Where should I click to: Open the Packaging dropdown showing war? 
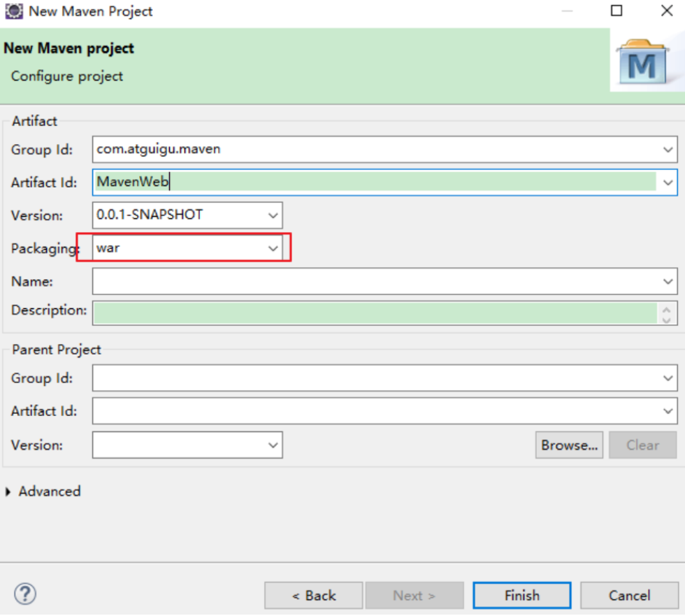273,248
